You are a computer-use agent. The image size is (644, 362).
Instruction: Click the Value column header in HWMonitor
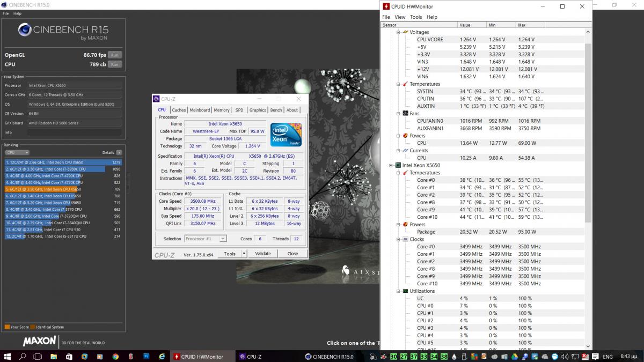pos(472,25)
